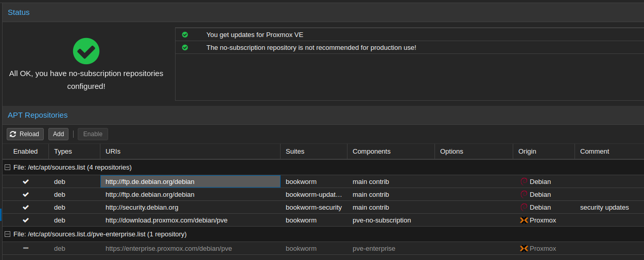This screenshot has height=260, width=644.
Task: Toggle enabled checkmark for download.proxmox.com repository
Action: tap(26, 220)
